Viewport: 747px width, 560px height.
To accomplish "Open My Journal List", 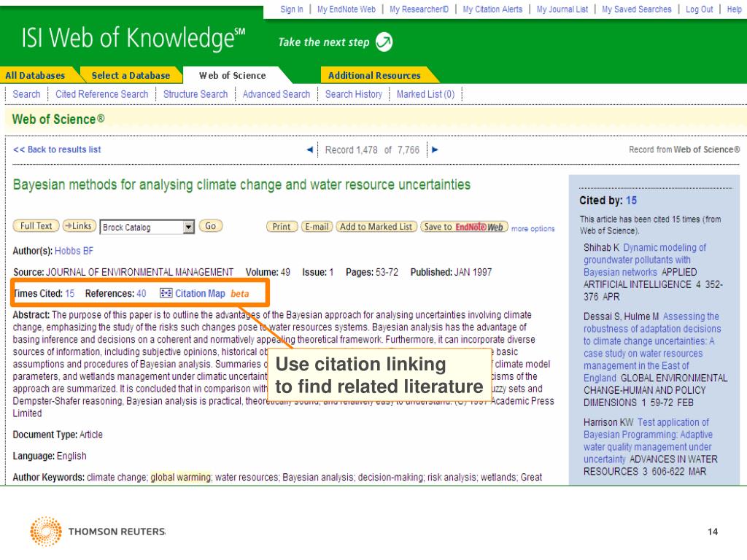I will [x=562, y=9].
